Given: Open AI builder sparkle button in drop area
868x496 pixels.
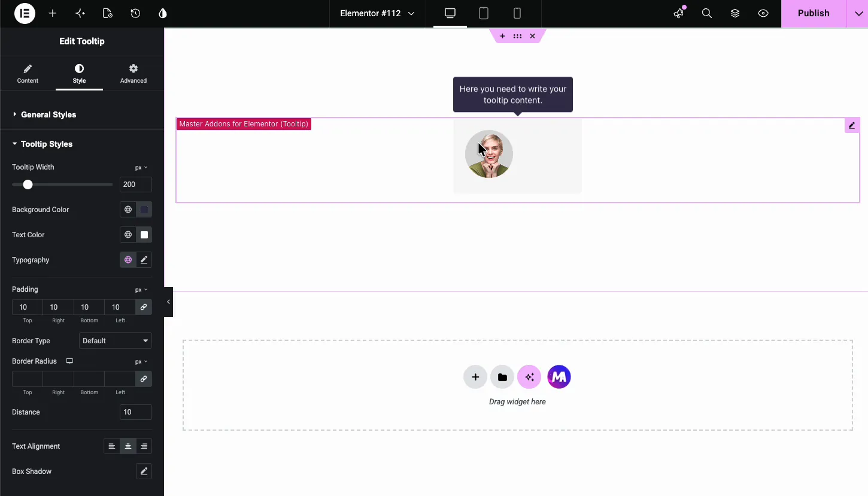Looking at the screenshot, I should click(x=529, y=377).
